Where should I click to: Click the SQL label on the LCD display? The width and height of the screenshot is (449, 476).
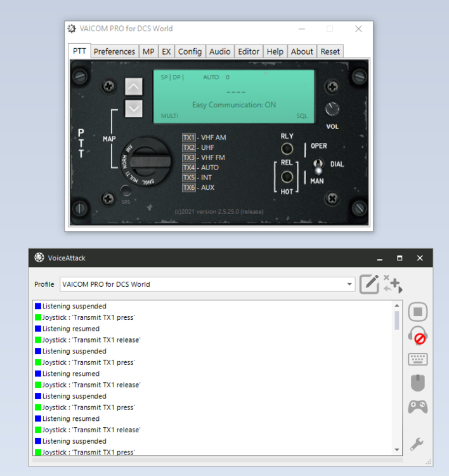pyautogui.click(x=302, y=116)
